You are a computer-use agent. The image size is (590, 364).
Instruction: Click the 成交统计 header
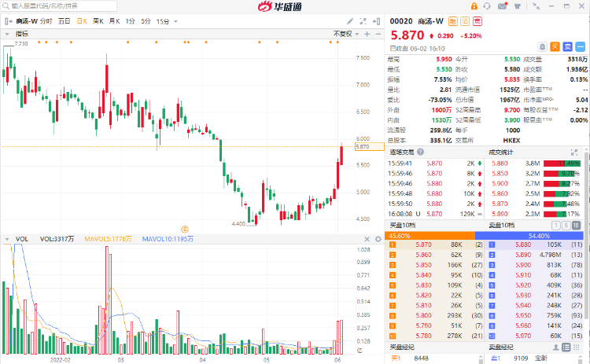pyautogui.click(x=500, y=153)
